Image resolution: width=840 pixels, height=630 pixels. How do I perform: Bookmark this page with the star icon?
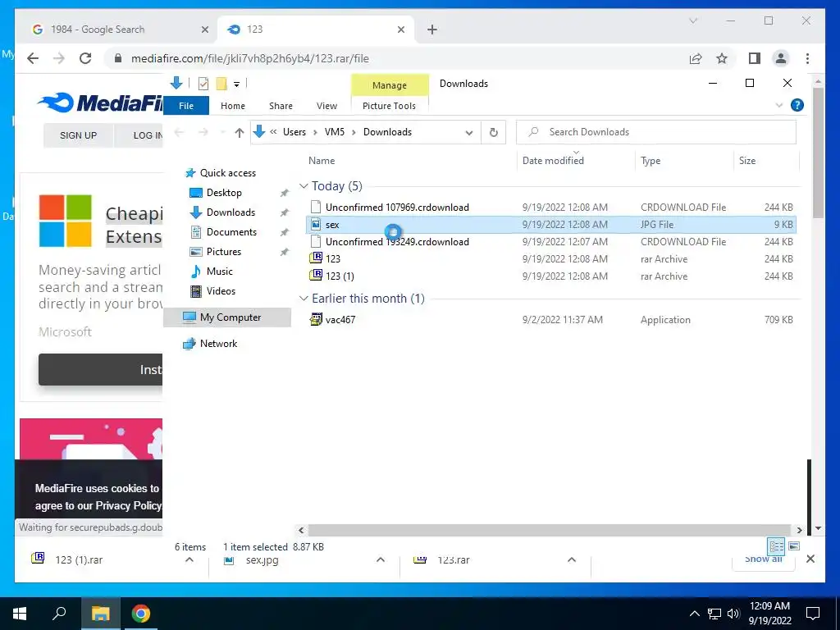click(x=722, y=58)
